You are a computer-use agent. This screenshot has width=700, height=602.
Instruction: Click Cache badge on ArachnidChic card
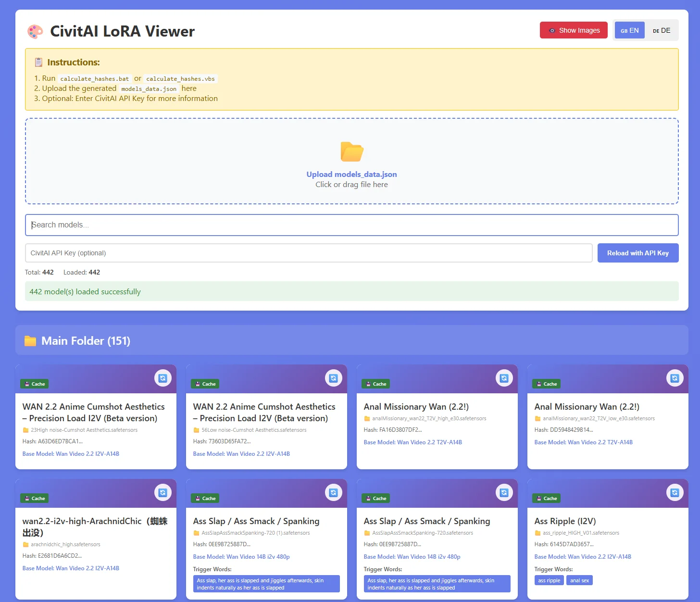coord(34,498)
